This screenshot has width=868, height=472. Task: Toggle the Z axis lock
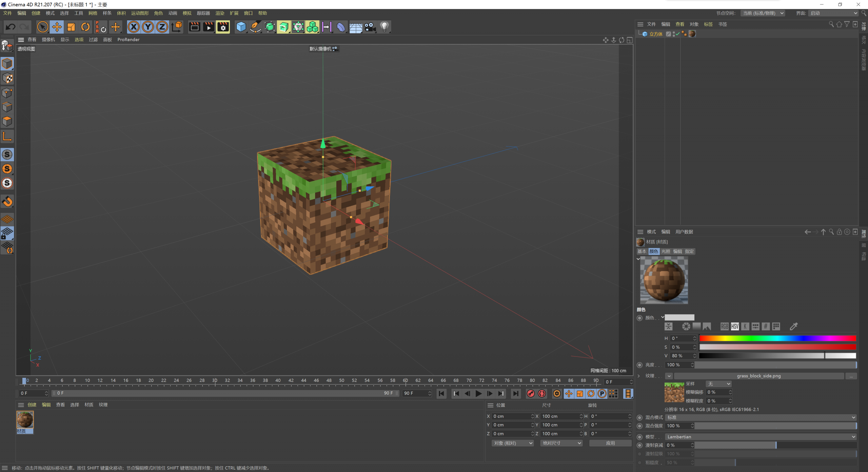[x=162, y=27]
